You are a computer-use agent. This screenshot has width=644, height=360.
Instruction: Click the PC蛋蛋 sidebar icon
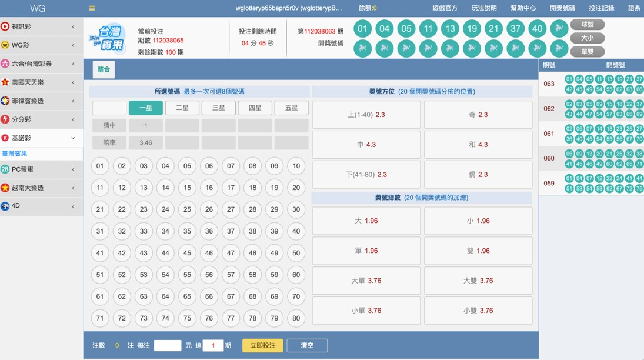[5, 169]
